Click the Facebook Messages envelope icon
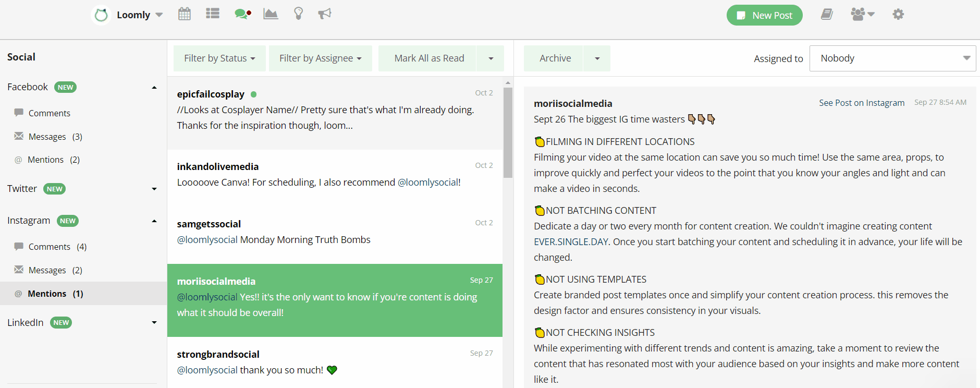Screen dimensions: 980x388 pos(19,136)
